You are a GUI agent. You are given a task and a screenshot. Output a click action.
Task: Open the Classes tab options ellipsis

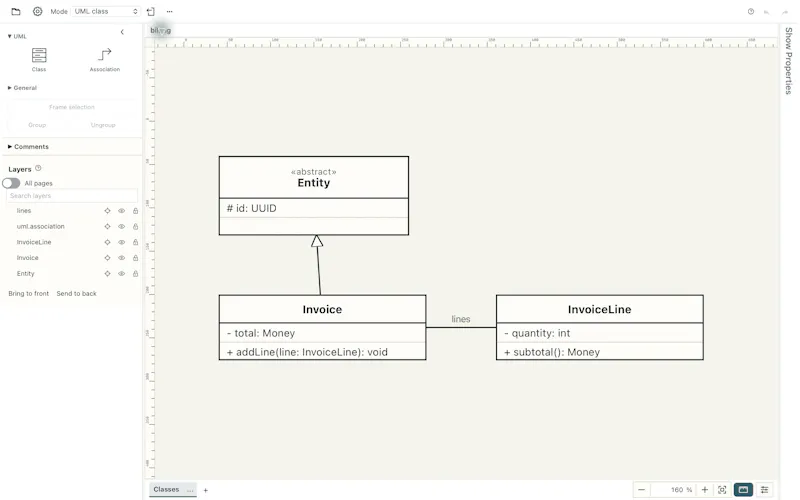point(190,490)
